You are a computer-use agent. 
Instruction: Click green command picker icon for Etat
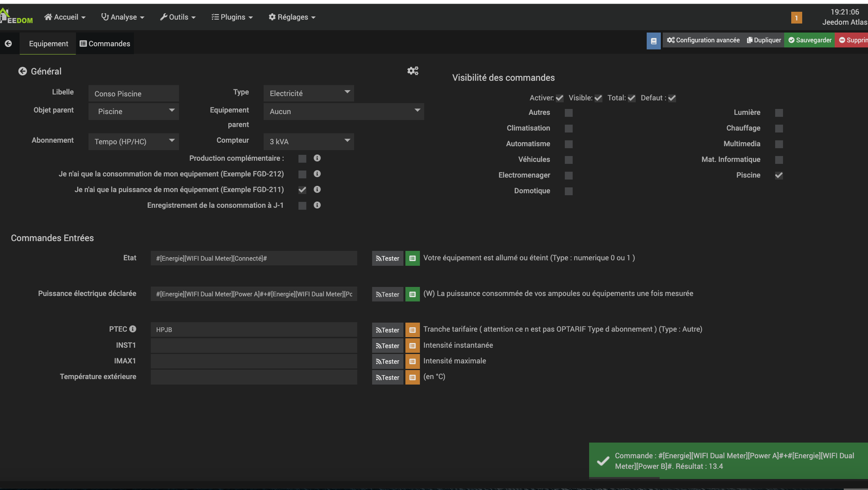click(412, 258)
